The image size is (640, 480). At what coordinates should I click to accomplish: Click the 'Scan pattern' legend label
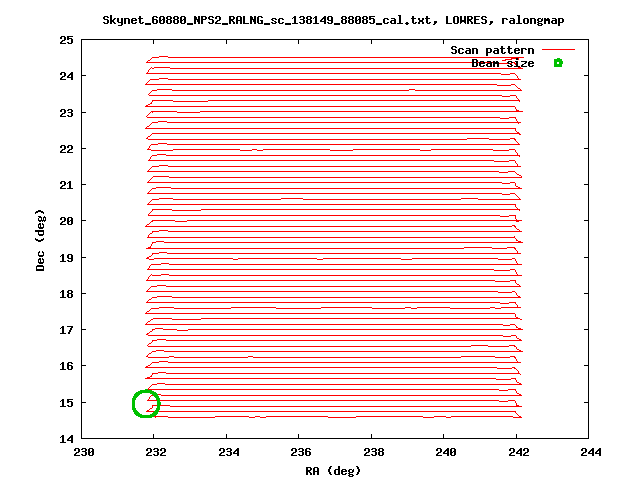pos(492,50)
